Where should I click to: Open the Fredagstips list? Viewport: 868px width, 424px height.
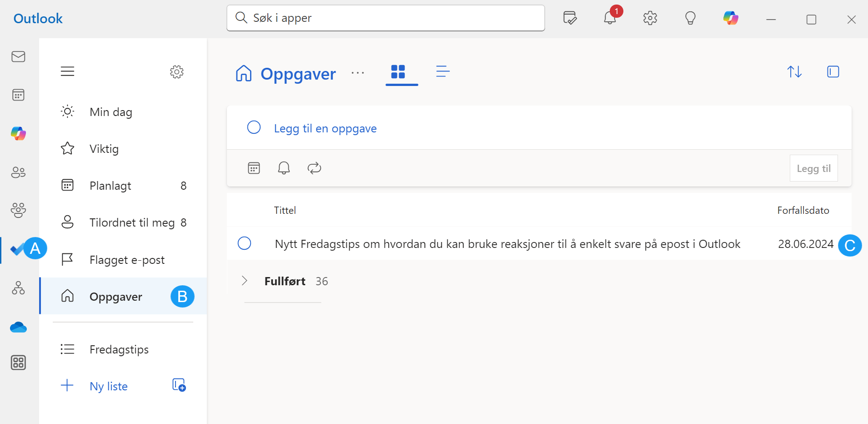click(x=123, y=349)
